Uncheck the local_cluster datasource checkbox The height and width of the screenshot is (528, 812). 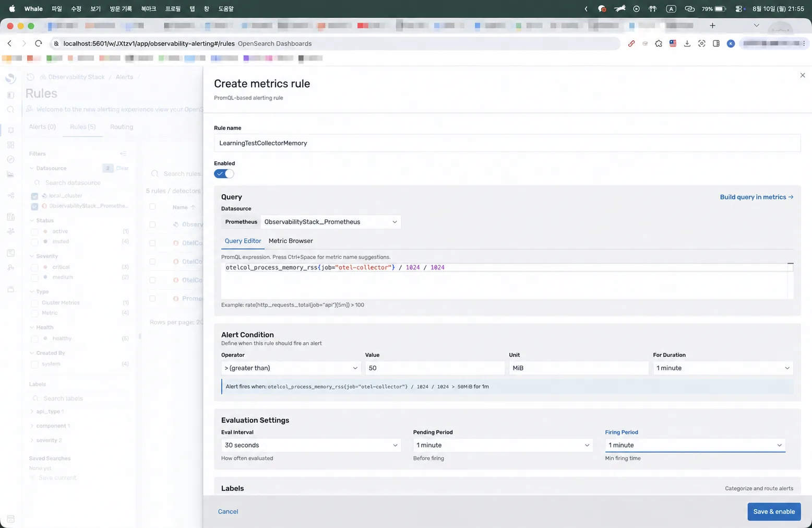pos(34,196)
